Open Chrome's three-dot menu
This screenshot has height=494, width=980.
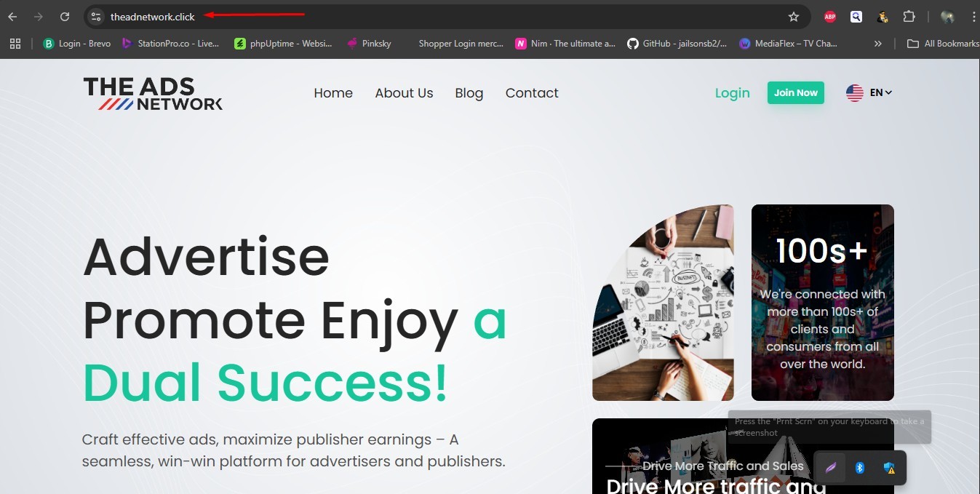pos(973,17)
